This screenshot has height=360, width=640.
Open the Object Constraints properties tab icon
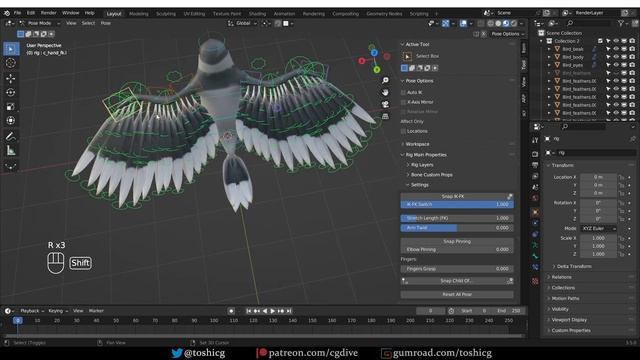tap(535, 234)
